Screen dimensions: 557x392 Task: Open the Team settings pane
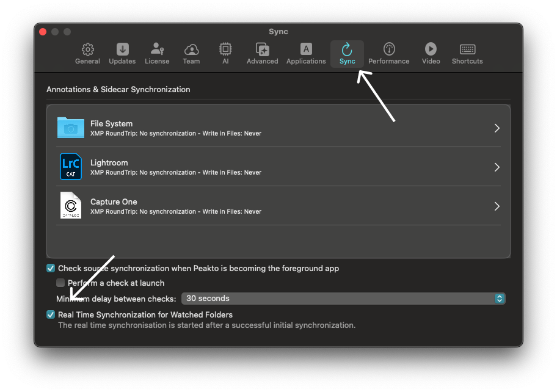(x=191, y=54)
